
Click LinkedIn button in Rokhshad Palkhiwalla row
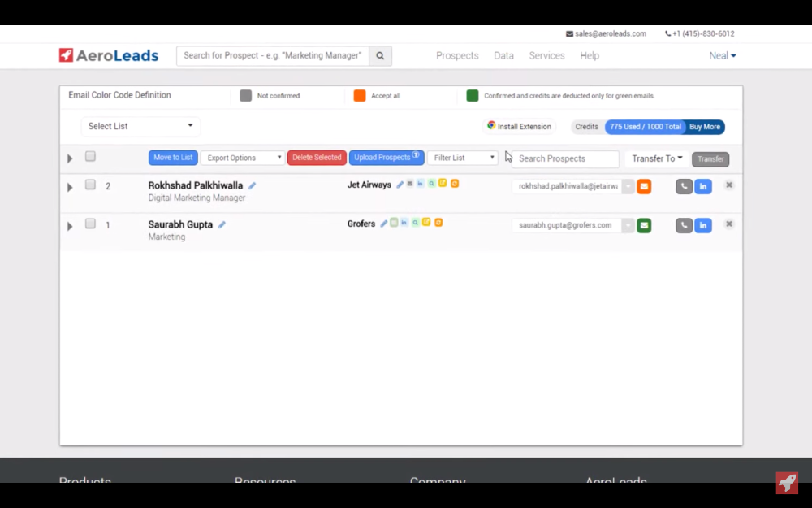pyautogui.click(x=702, y=187)
